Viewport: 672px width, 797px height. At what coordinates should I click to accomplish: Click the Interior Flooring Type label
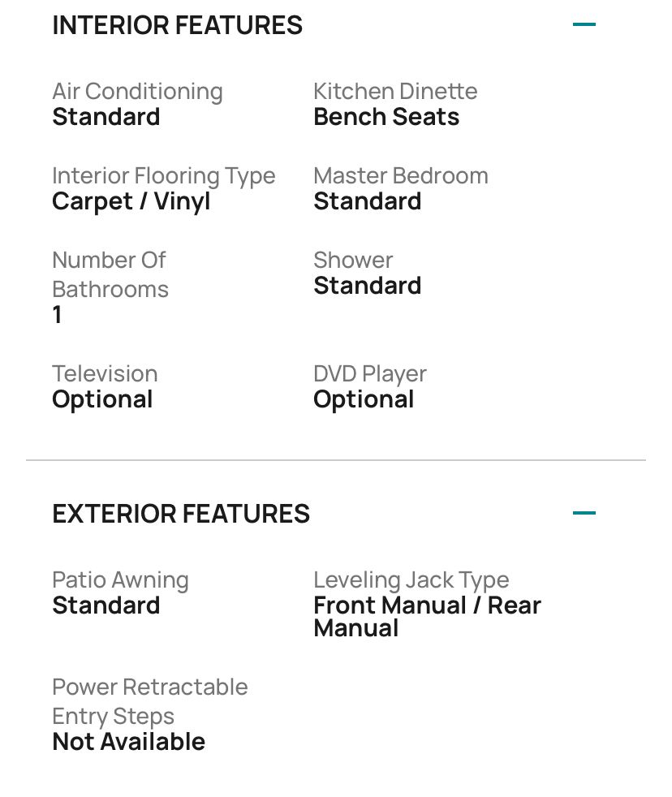tap(164, 176)
